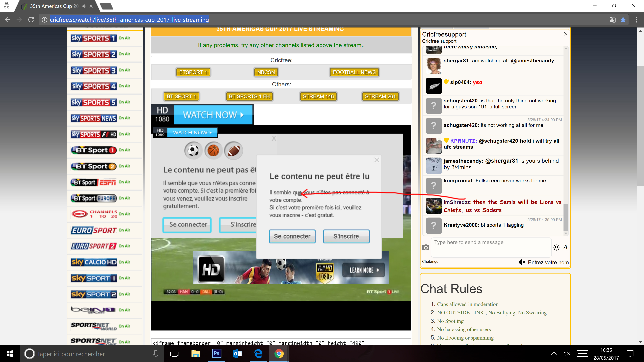Open the Sky Sports 4 channel
Viewport: 644px width, 362px height.
pos(94,86)
